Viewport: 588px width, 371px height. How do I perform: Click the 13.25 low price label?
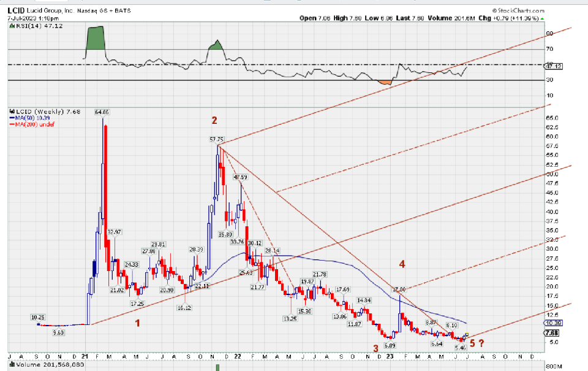pyautogui.click(x=290, y=318)
